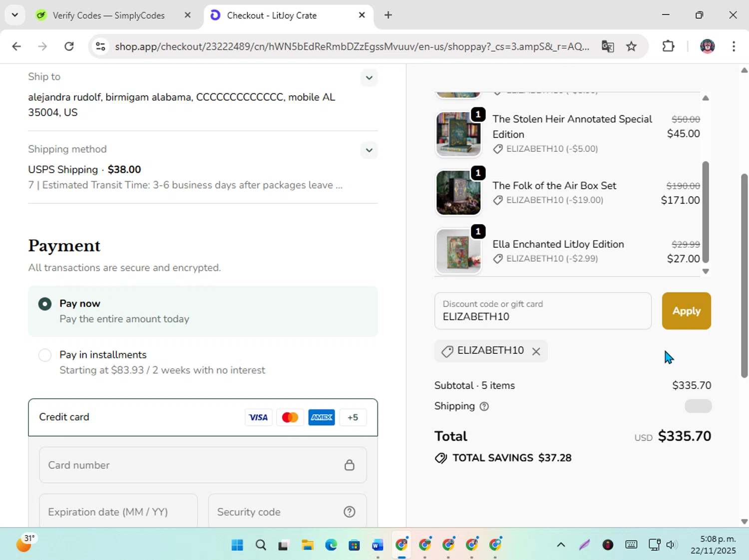This screenshot has width=749, height=560.
Task: Click the translate page icon
Action: (608, 46)
